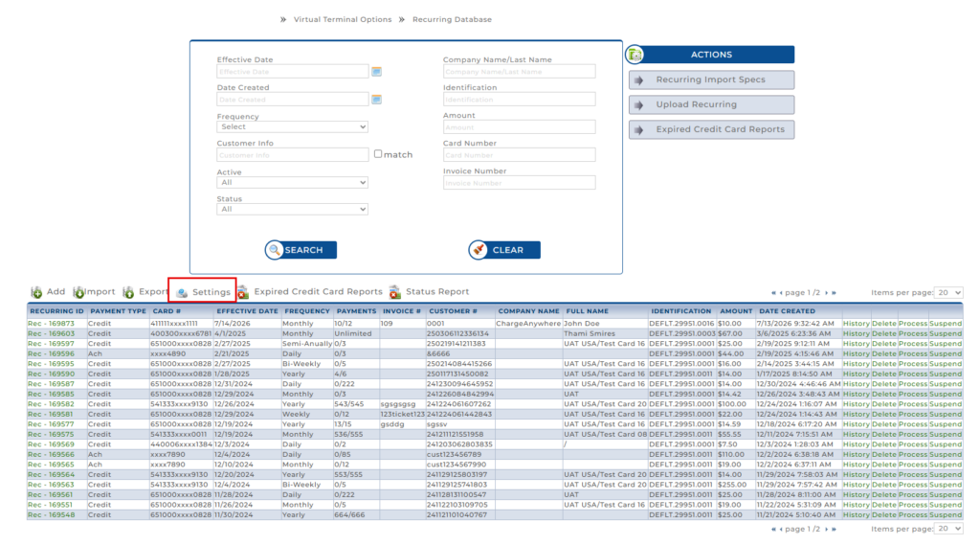980x545 pixels.
Task: Click the Import icon in toolbar
Action: pyautogui.click(x=78, y=292)
